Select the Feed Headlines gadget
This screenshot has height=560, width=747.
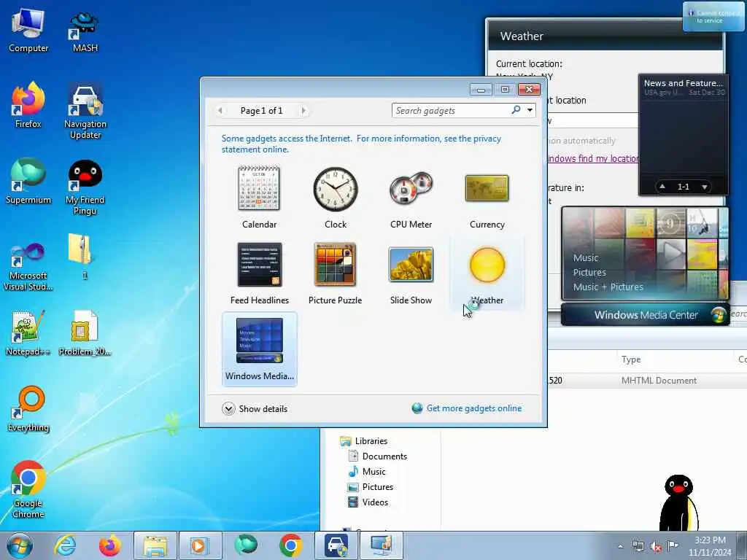(259, 273)
